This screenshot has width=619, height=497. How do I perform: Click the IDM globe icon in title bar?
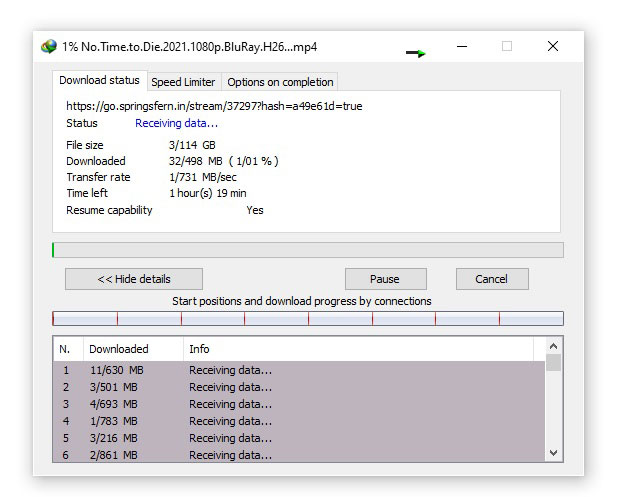[49, 47]
